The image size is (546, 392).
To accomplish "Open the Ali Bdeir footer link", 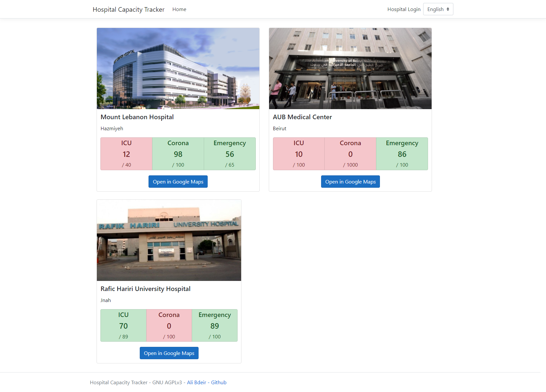I will pyautogui.click(x=197, y=382).
